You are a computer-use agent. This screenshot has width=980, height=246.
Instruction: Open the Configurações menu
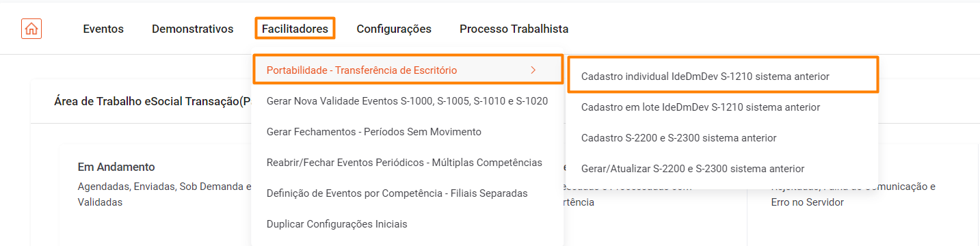pos(394,29)
